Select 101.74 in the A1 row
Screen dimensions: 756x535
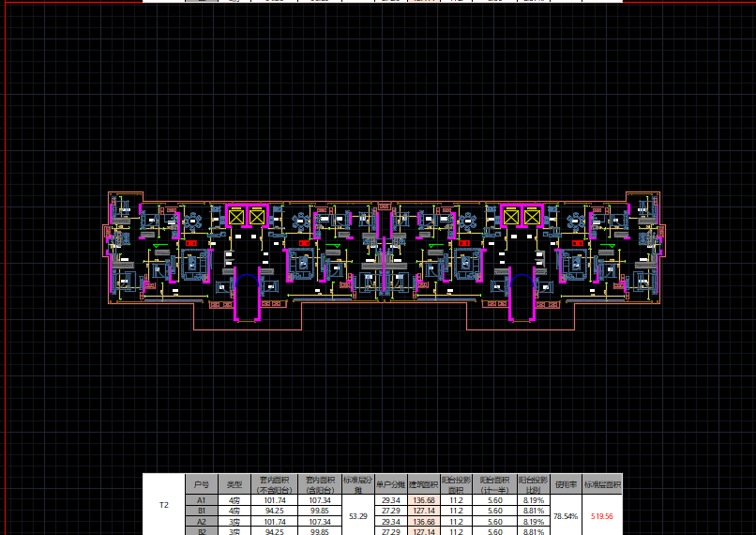coord(274,500)
